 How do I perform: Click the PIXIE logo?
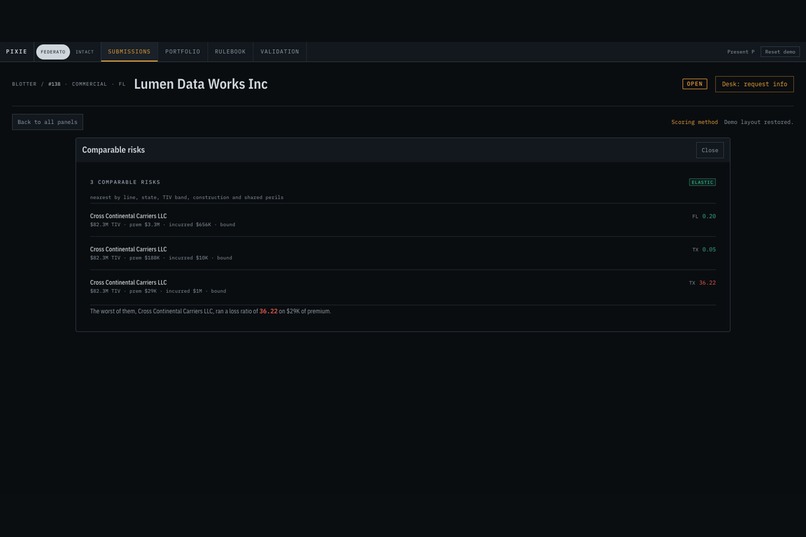click(16, 51)
